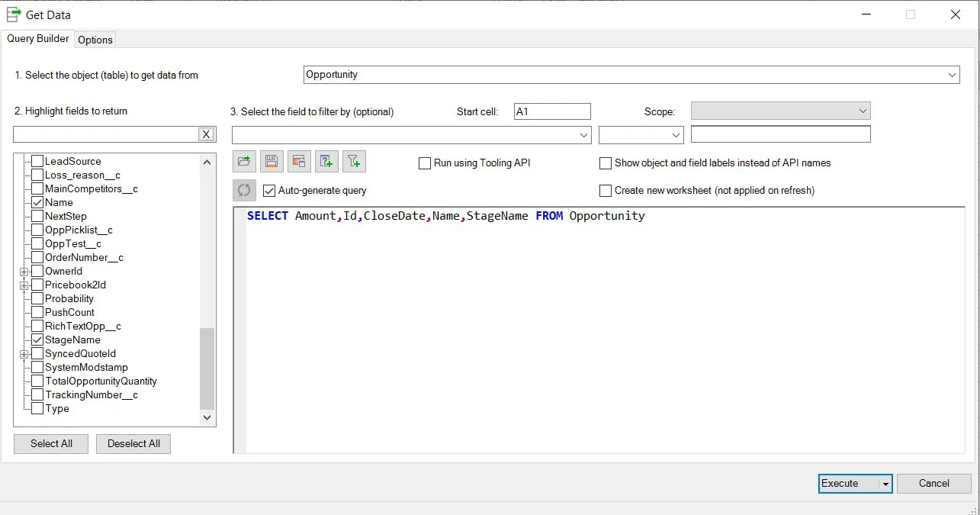Image resolution: width=980 pixels, height=515 pixels.
Task: Select the Query Builder tab
Action: 38,39
